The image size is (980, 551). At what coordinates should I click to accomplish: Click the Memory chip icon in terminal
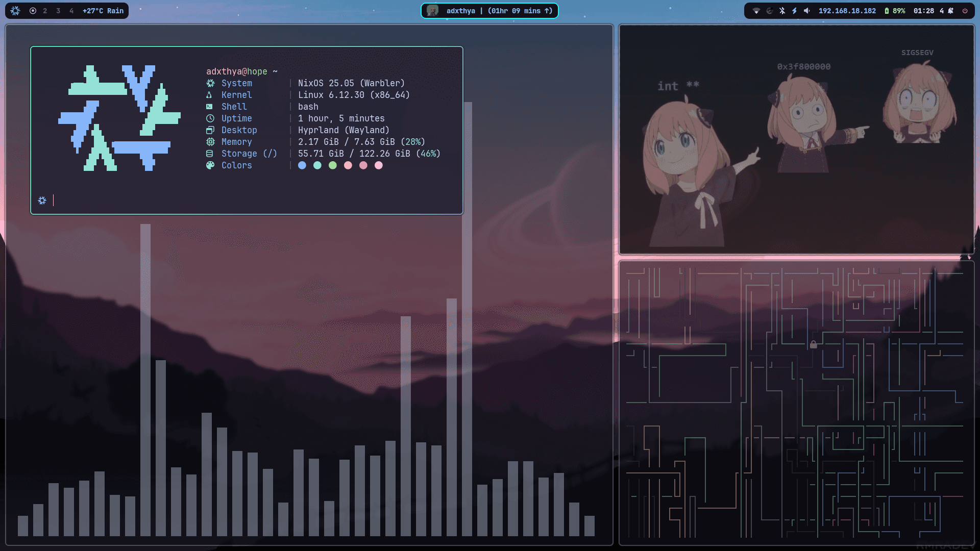coord(210,142)
